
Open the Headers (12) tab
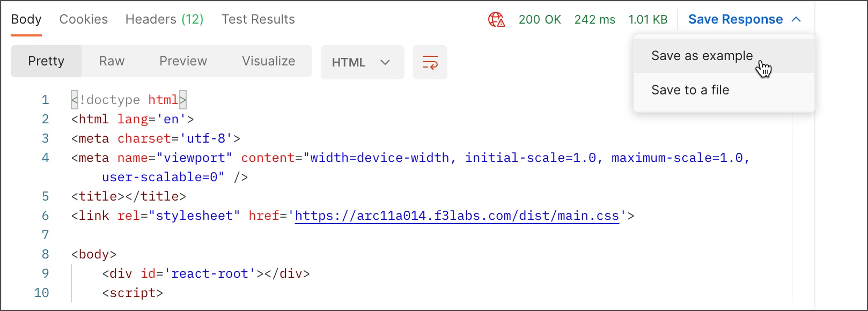[164, 19]
